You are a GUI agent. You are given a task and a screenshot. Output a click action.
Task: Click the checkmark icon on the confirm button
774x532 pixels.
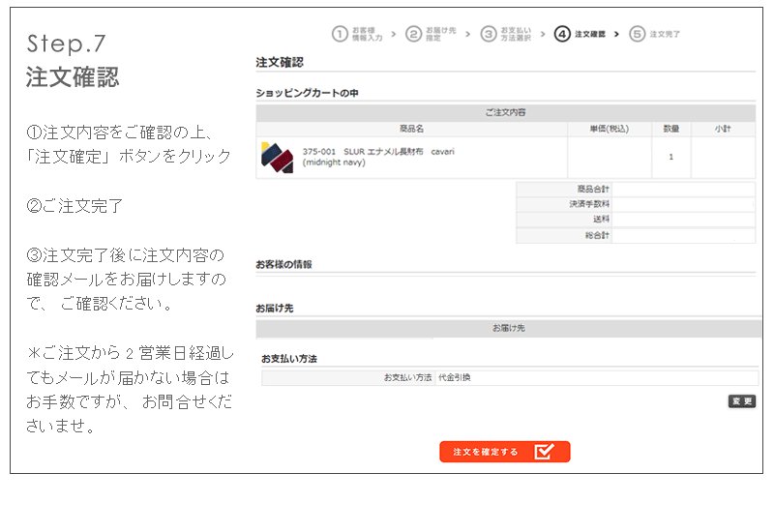click(544, 452)
